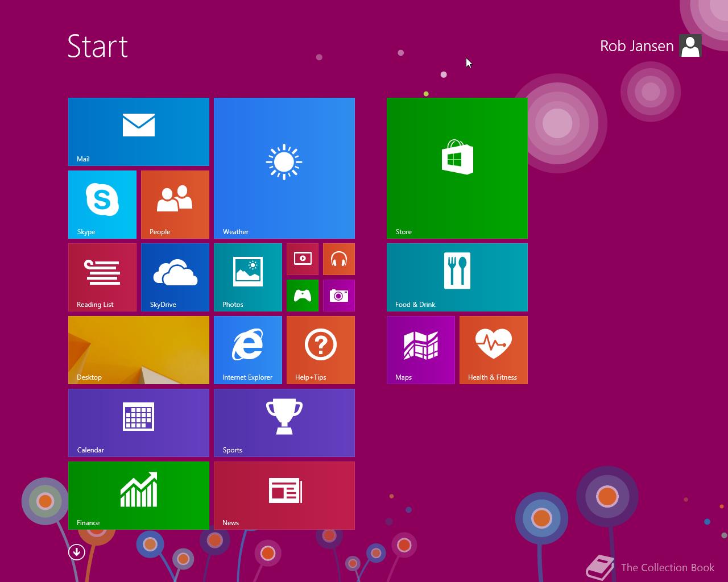Open the small Video tile
This screenshot has width=728, height=582.
[x=303, y=259]
